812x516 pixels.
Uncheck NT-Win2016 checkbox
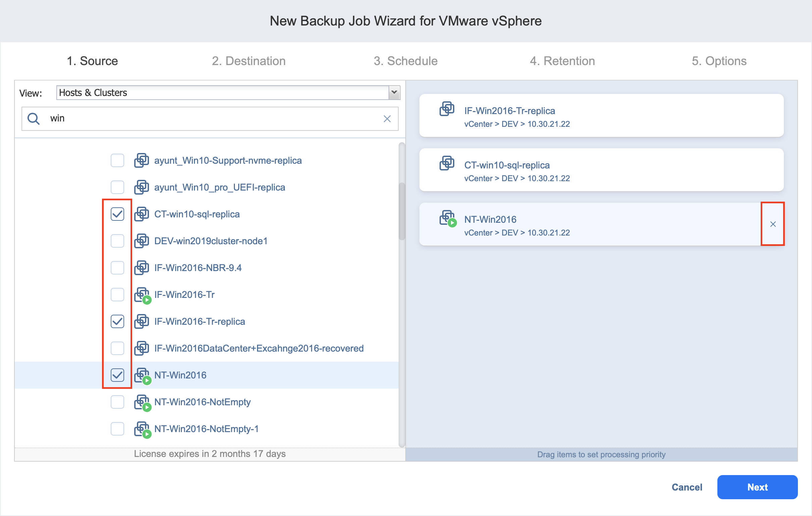coord(117,375)
